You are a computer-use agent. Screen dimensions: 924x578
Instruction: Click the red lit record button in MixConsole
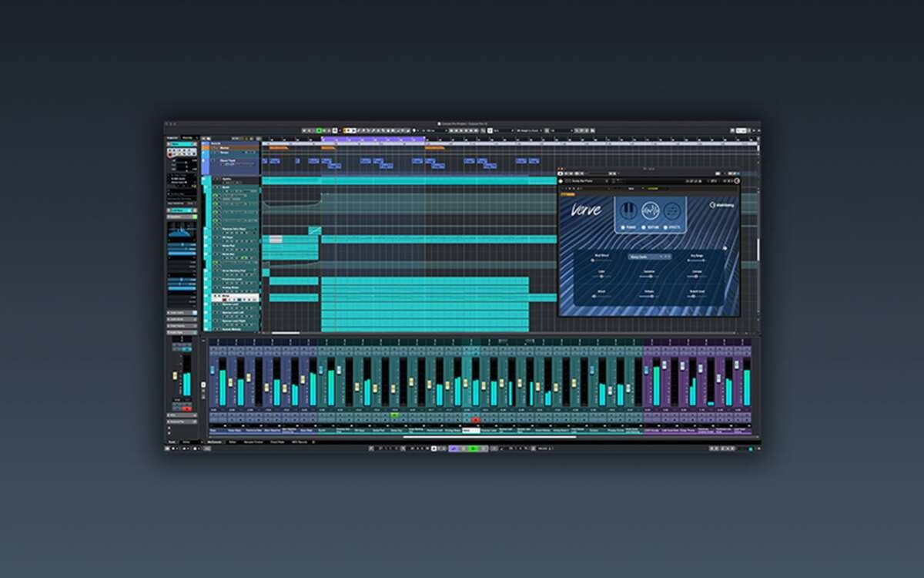coord(475,420)
